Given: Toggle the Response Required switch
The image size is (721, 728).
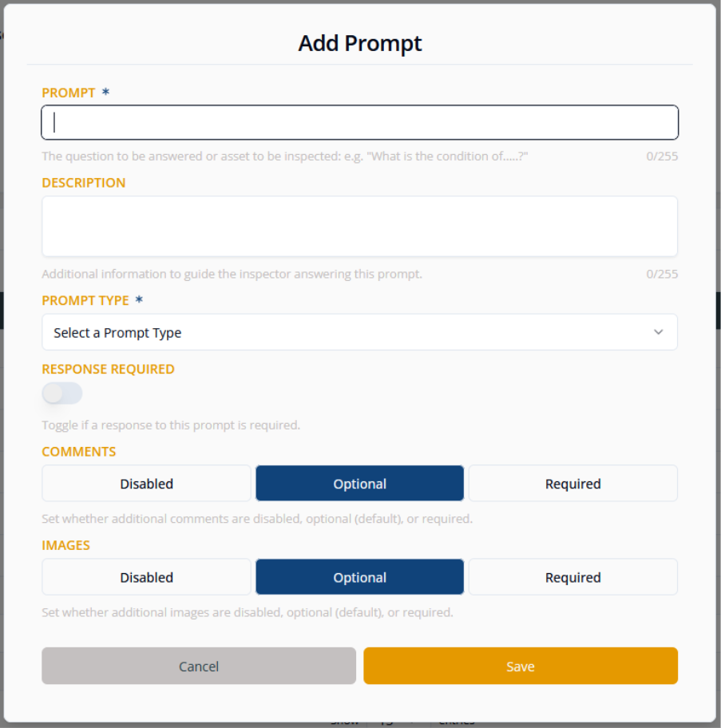Looking at the screenshot, I should pyautogui.click(x=62, y=394).
